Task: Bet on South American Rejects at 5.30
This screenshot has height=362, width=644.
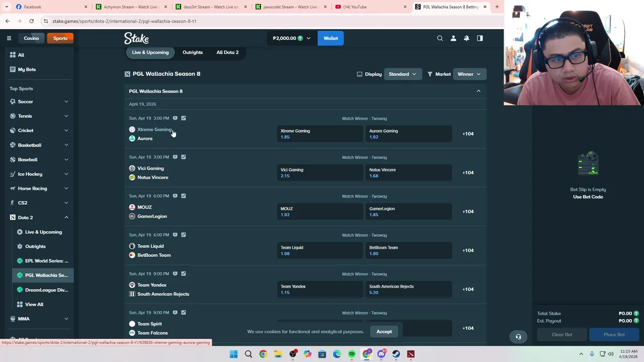Action: tap(409, 290)
